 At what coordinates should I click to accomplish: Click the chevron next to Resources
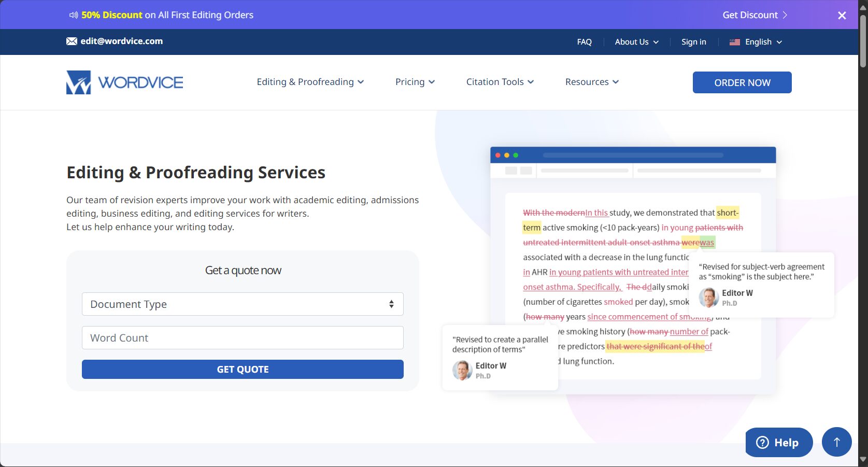616,82
